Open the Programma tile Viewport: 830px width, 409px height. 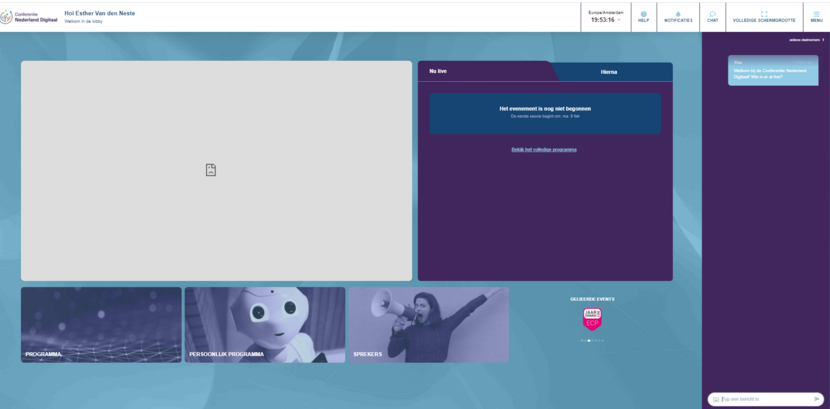[x=101, y=325]
